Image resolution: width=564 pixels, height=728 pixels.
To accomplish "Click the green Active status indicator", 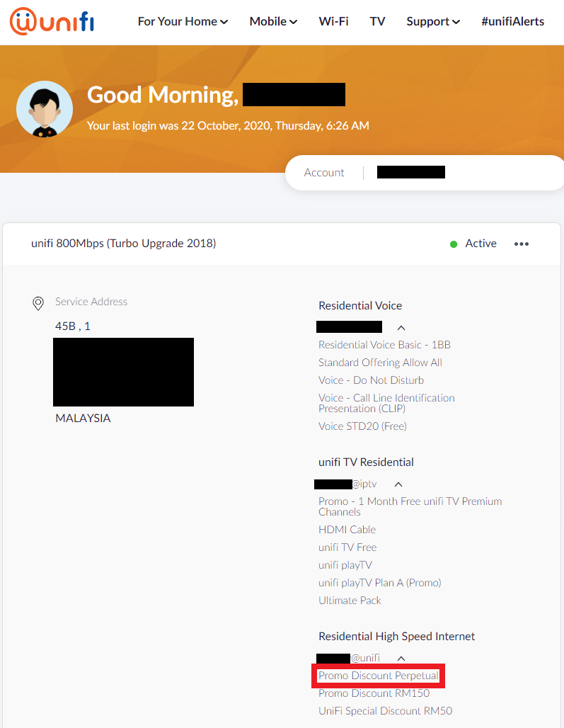I will [454, 244].
